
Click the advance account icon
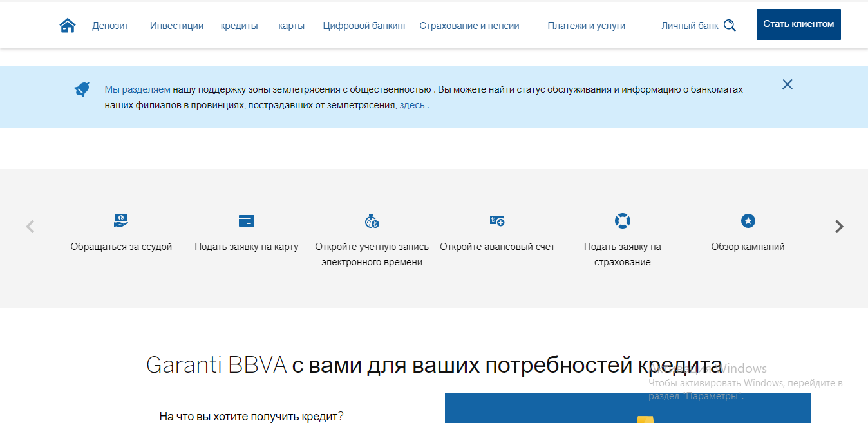click(x=496, y=221)
